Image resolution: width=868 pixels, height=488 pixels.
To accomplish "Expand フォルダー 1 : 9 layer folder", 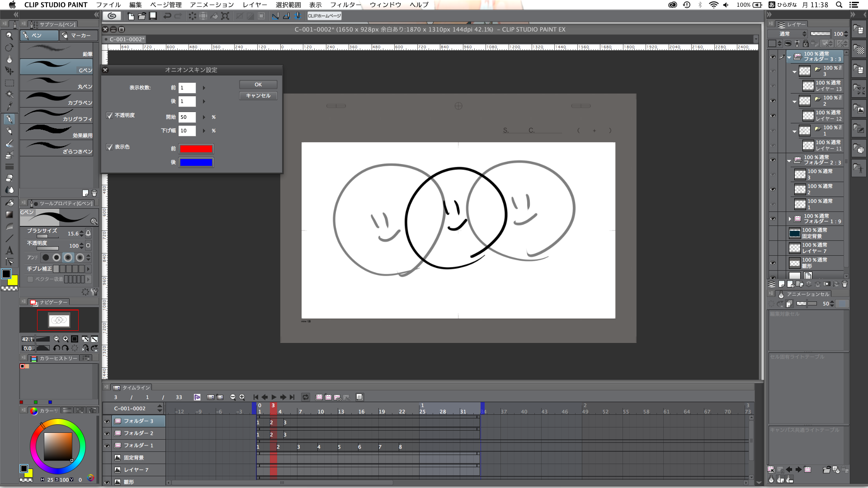I will click(790, 219).
